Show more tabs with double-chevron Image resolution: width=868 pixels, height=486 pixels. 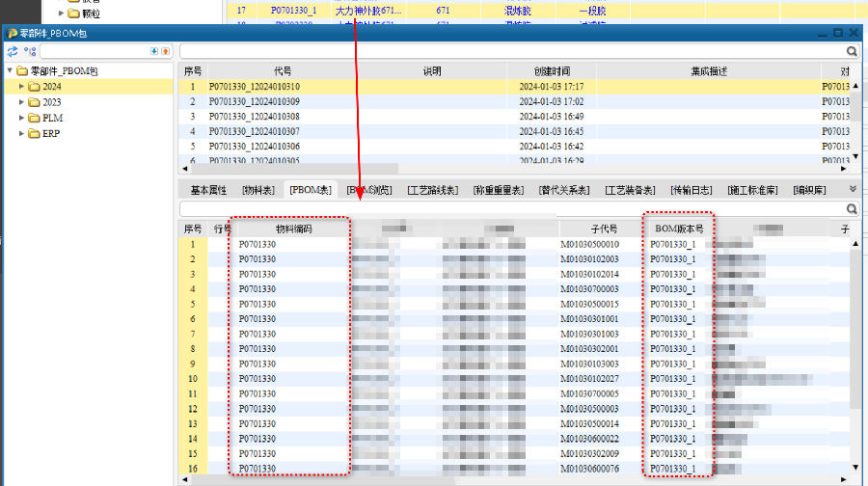click(853, 189)
